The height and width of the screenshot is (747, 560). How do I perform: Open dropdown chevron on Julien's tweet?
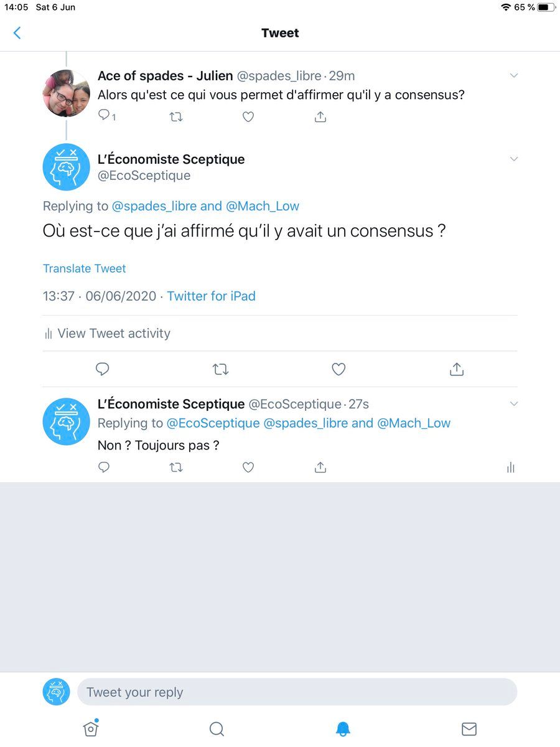514,76
